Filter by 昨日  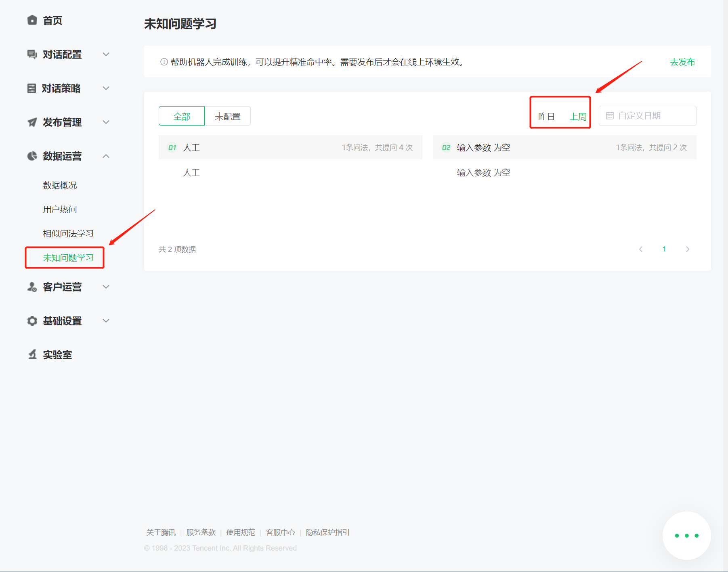point(546,117)
